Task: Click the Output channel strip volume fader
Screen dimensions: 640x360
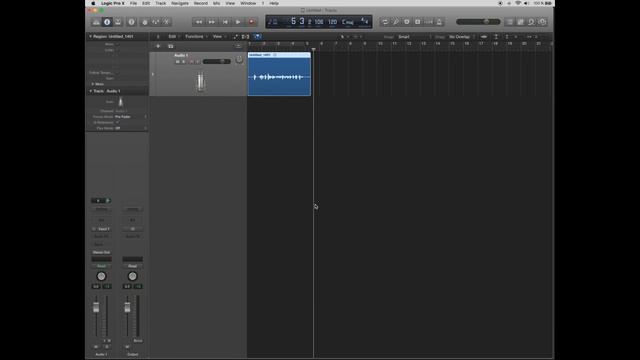Action: tap(127, 307)
